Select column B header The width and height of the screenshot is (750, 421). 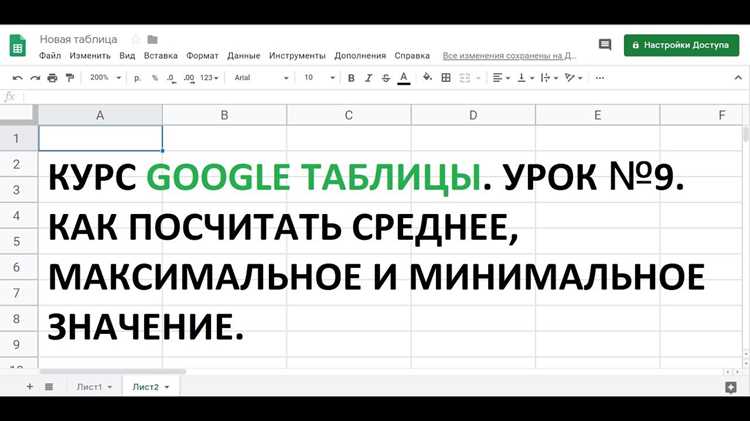(224, 115)
